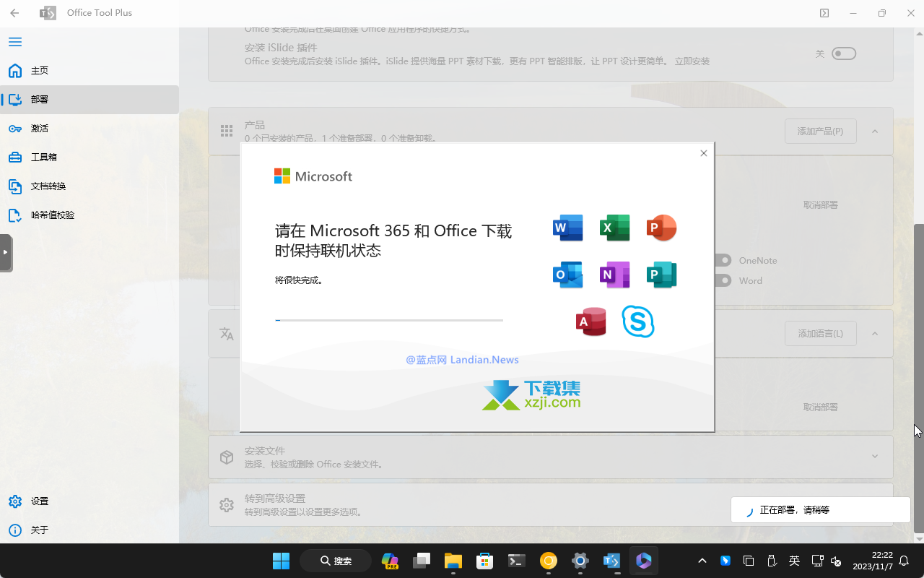Collapse the languages section chevron
Image resolution: width=924 pixels, height=578 pixels.
875,334
